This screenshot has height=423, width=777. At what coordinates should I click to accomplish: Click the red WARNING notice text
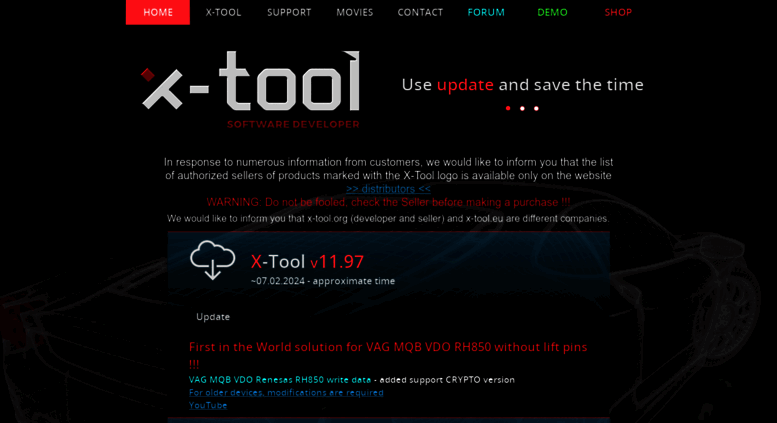coord(388,202)
